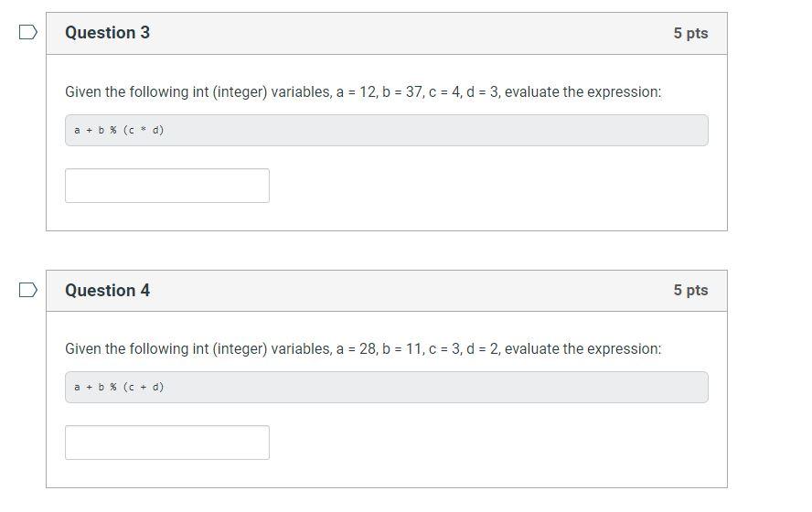The width and height of the screenshot is (812, 512).
Task: Click the value a = 12 in Question 3
Action: (357, 92)
